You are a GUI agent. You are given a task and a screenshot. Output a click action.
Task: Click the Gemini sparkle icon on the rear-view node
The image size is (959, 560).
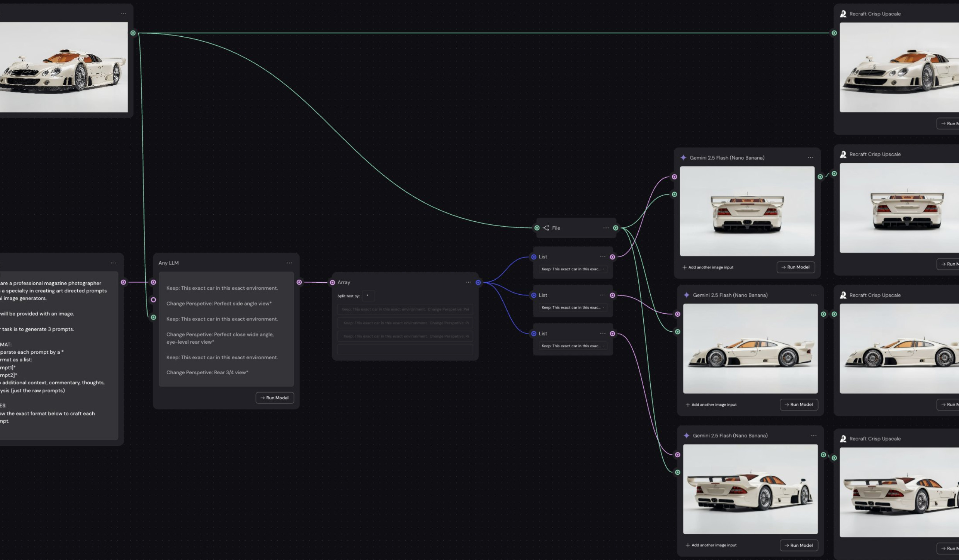click(683, 158)
